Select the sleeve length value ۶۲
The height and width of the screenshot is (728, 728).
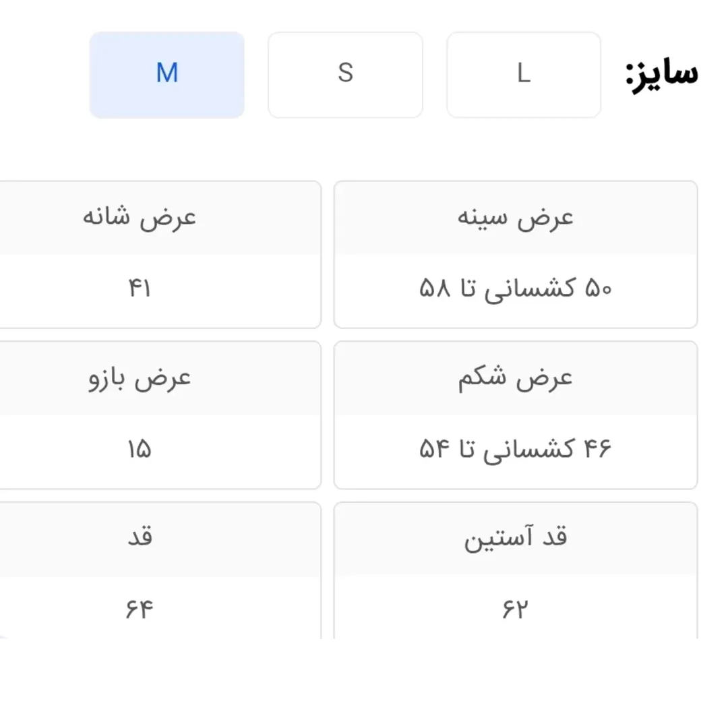pyautogui.click(x=515, y=610)
